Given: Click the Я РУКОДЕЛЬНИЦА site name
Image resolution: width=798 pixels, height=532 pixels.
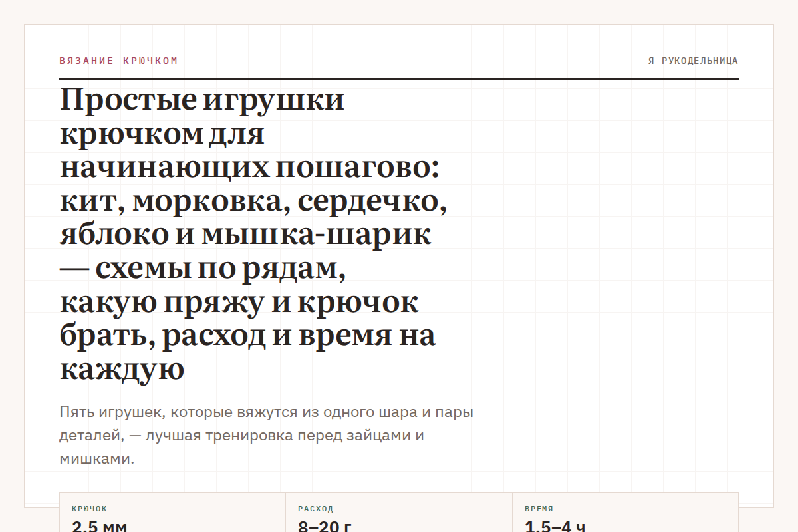Looking at the screenshot, I should pos(693,61).
